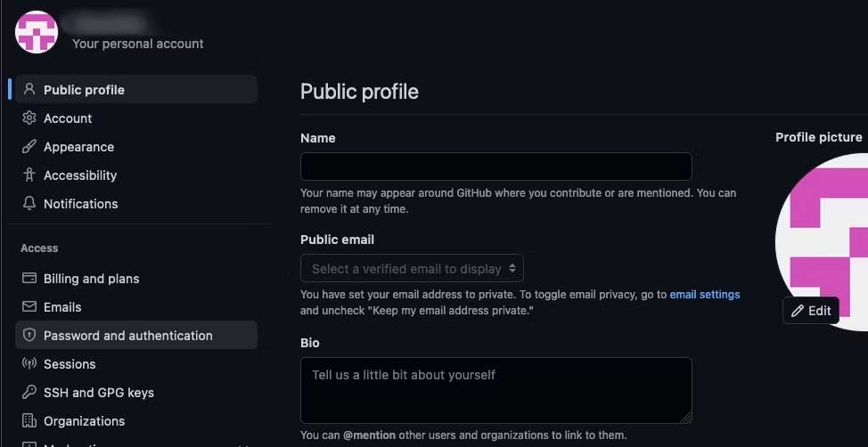Click the paintbrush icon beside Appearance

(x=29, y=146)
